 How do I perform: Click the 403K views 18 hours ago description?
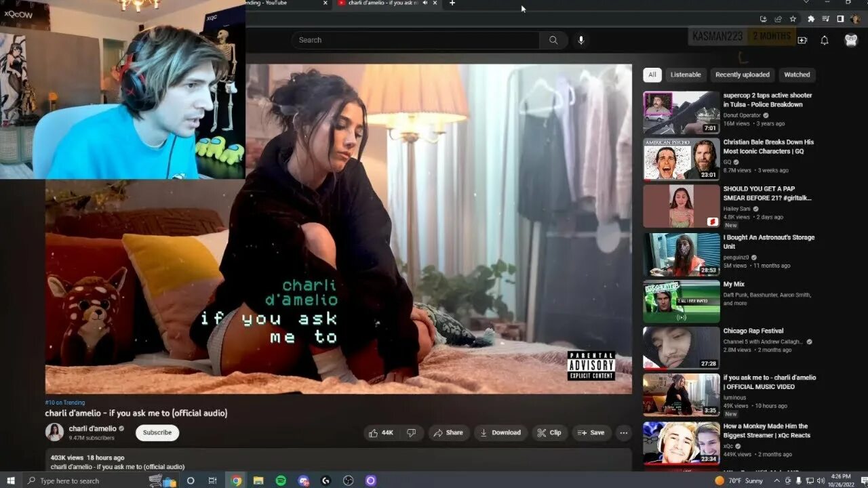click(87, 457)
